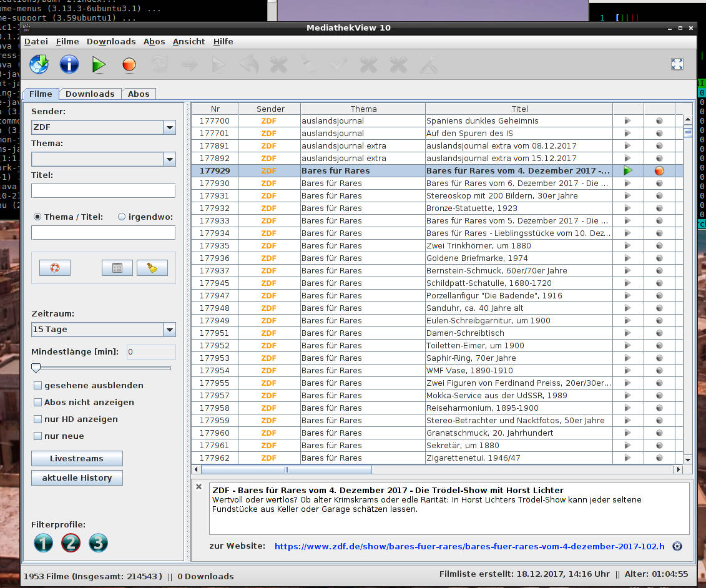Click the lifebuoy help icon in filter panel
Screen dimensions: 706x588
click(x=55, y=268)
